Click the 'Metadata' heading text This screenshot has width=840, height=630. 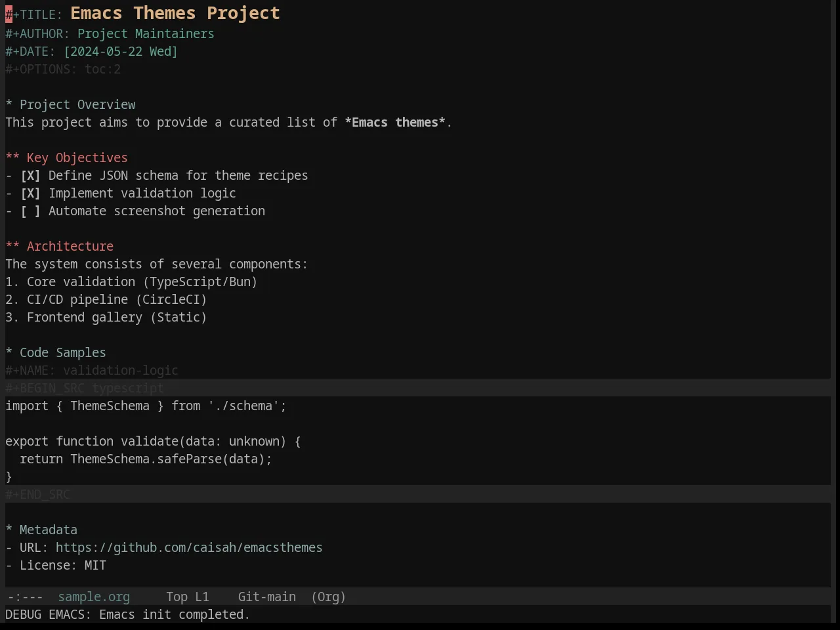point(49,530)
